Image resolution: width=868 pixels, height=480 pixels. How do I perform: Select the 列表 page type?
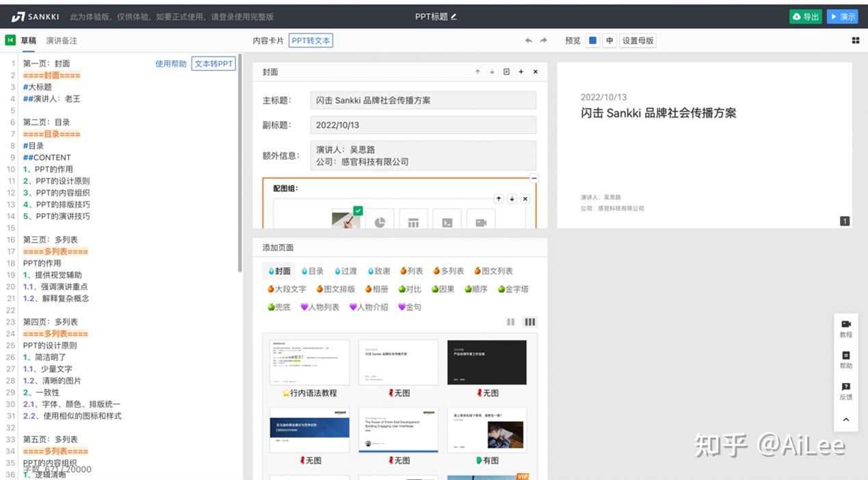point(412,271)
